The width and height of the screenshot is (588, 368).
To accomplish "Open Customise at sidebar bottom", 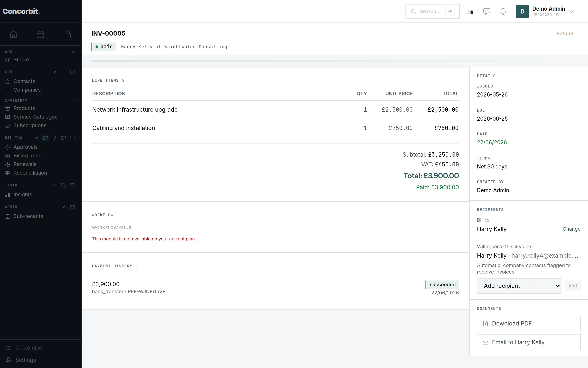I will pos(29,348).
